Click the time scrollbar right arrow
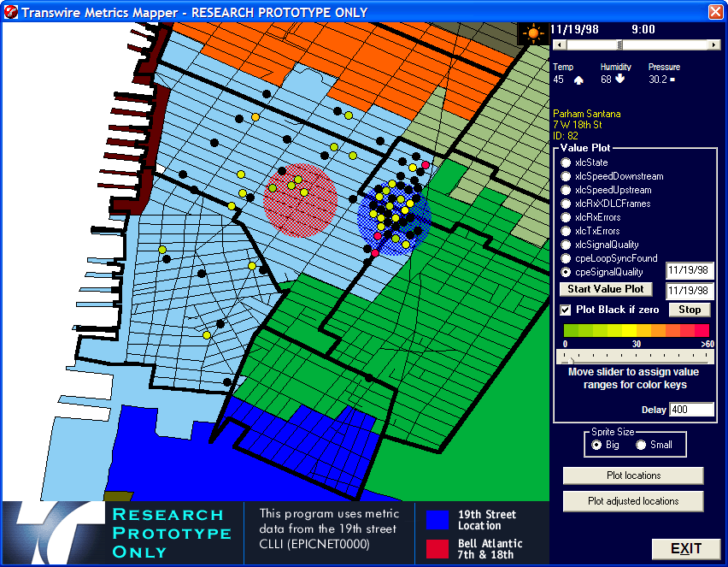Screen dimensions: 728x567 click(713, 44)
